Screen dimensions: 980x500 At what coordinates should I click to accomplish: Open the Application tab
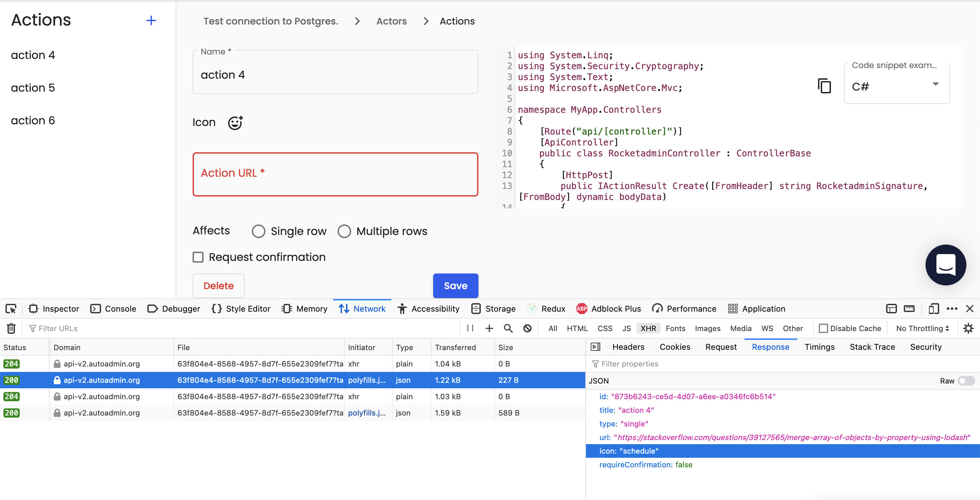pos(756,309)
